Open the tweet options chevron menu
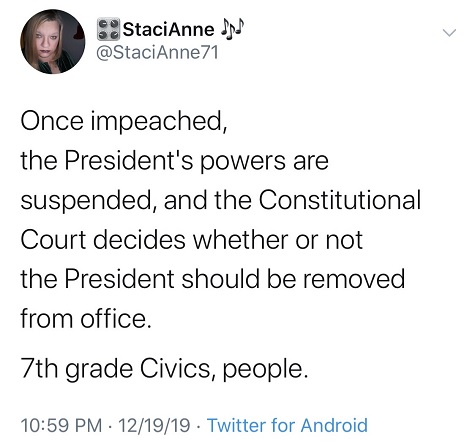 click(x=449, y=33)
